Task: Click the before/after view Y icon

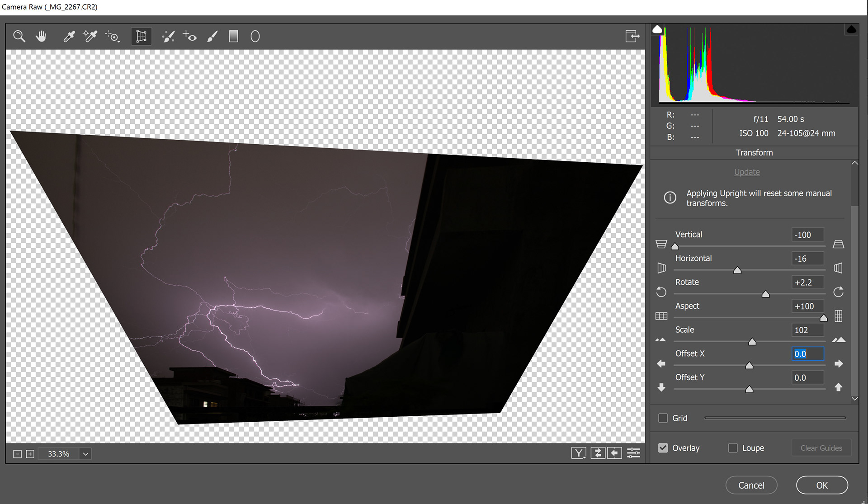Action: [579, 453]
